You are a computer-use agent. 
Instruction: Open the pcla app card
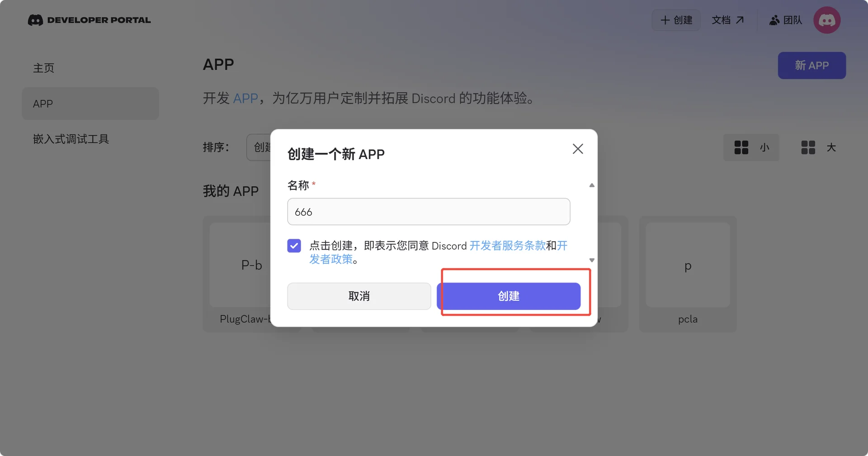coord(688,274)
